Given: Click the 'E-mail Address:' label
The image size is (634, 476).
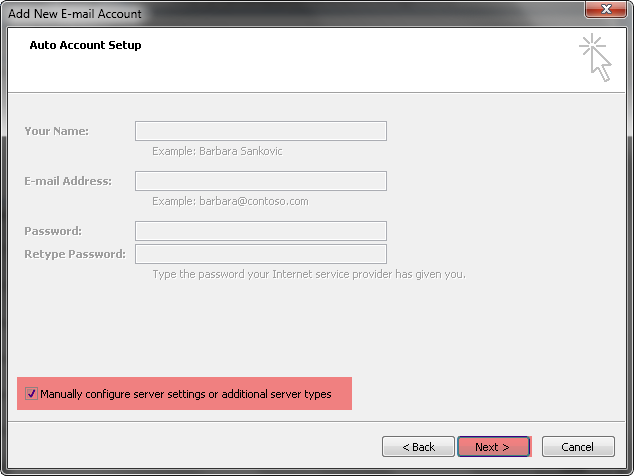Looking at the screenshot, I should click(68, 181).
